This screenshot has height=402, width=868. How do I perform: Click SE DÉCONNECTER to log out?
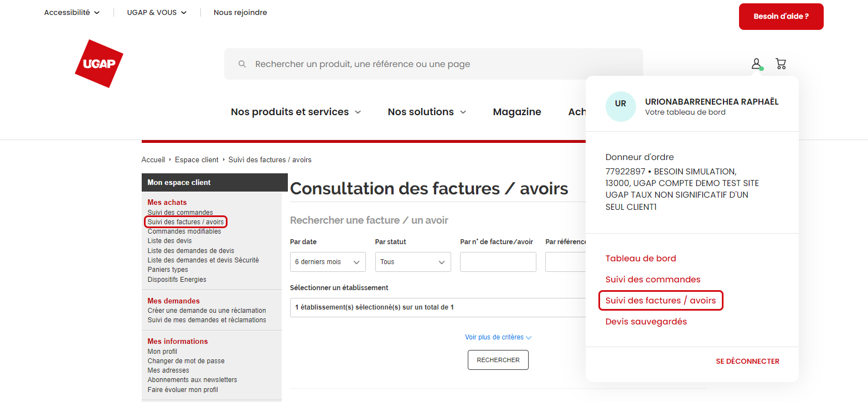(x=747, y=362)
